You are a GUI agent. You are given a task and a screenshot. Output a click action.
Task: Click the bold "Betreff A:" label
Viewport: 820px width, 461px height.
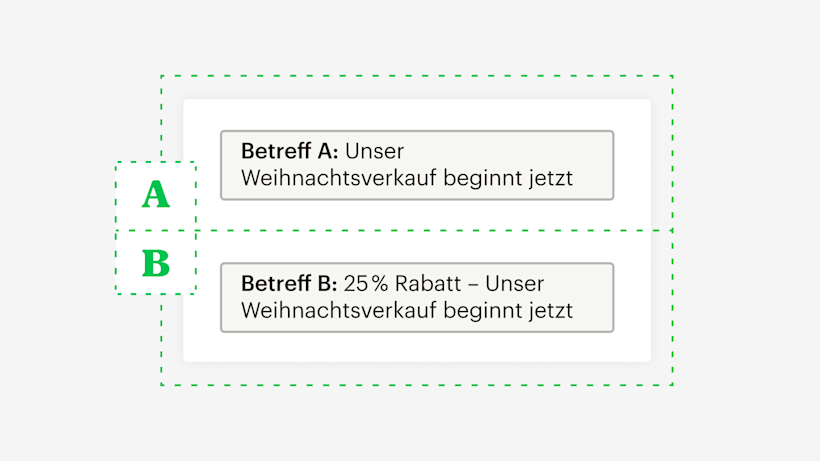pyautogui.click(x=290, y=151)
